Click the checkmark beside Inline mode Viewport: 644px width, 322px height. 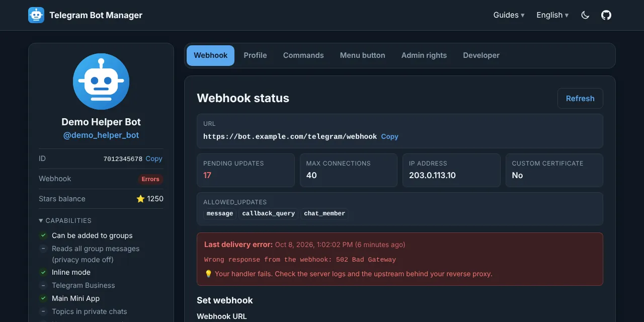pyautogui.click(x=43, y=272)
